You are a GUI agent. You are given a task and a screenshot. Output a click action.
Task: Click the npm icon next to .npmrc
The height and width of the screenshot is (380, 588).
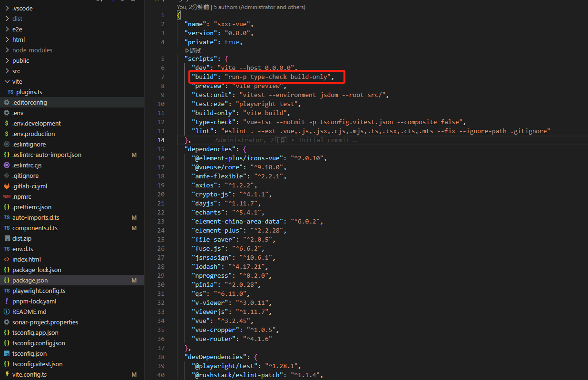pos(7,196)
